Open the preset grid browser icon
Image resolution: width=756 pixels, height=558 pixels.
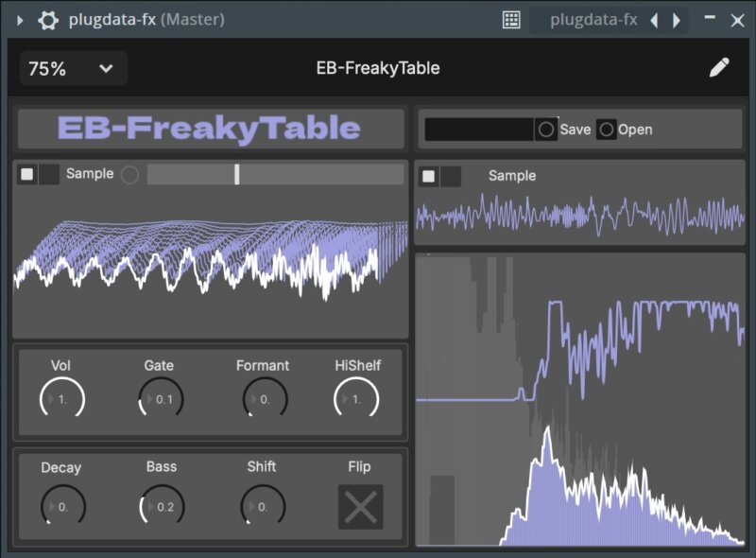(x=511, y=20)
